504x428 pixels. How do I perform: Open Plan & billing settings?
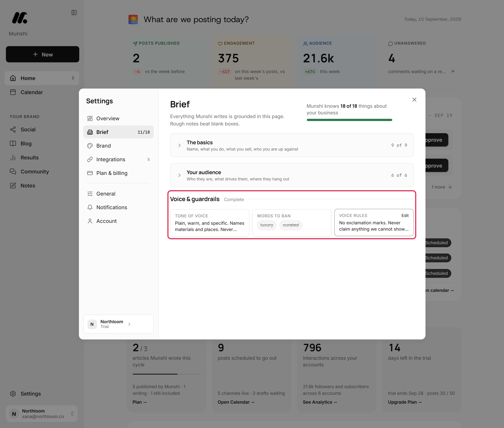(x=119, y=173)
